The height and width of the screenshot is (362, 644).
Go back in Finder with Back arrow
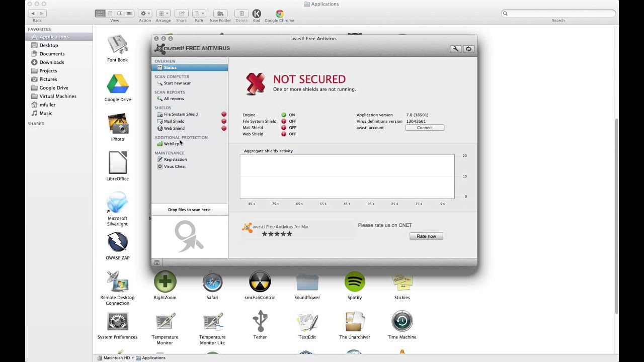tap(33, 14)
